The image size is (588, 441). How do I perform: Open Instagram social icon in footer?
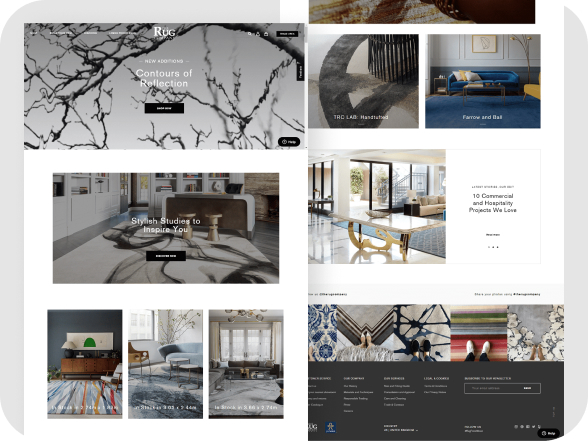[x=516, y=427]
